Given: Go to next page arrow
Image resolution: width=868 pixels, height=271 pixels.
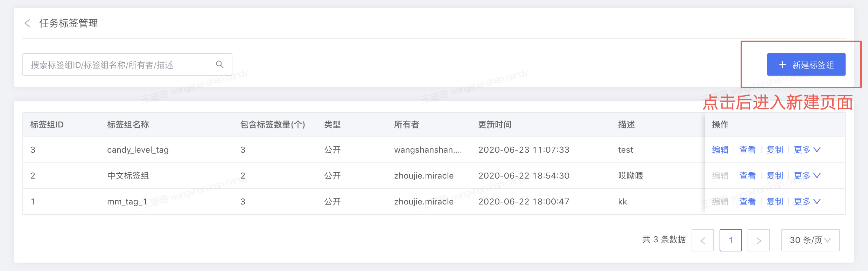Looking at the screenshot, I should tap(758, 240).
